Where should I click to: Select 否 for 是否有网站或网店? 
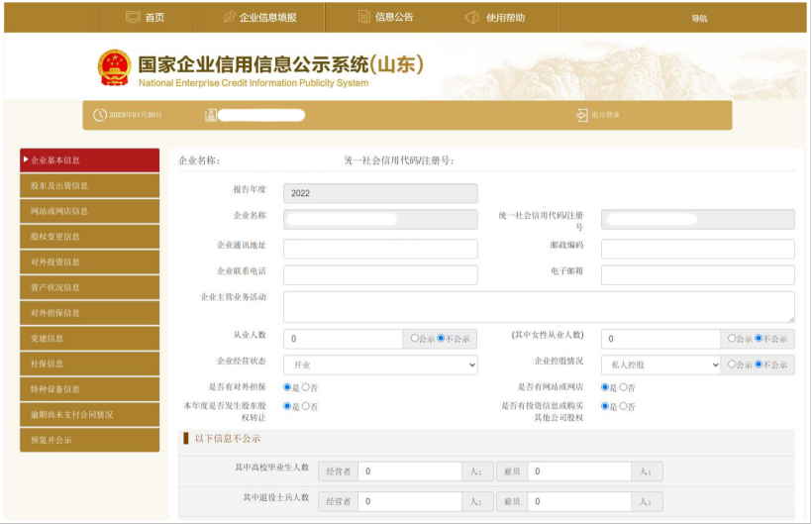tap(622, 387)
